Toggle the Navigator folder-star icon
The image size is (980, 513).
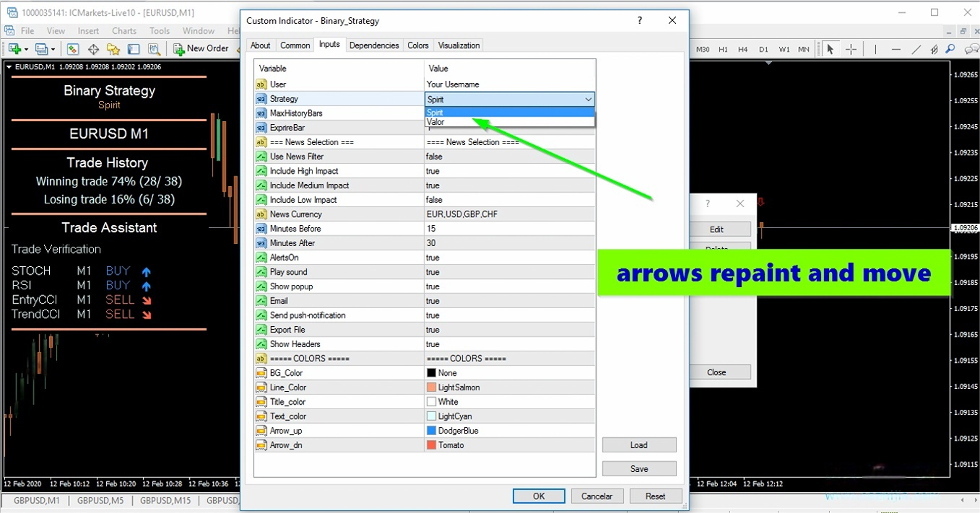(x=113, y=49)
